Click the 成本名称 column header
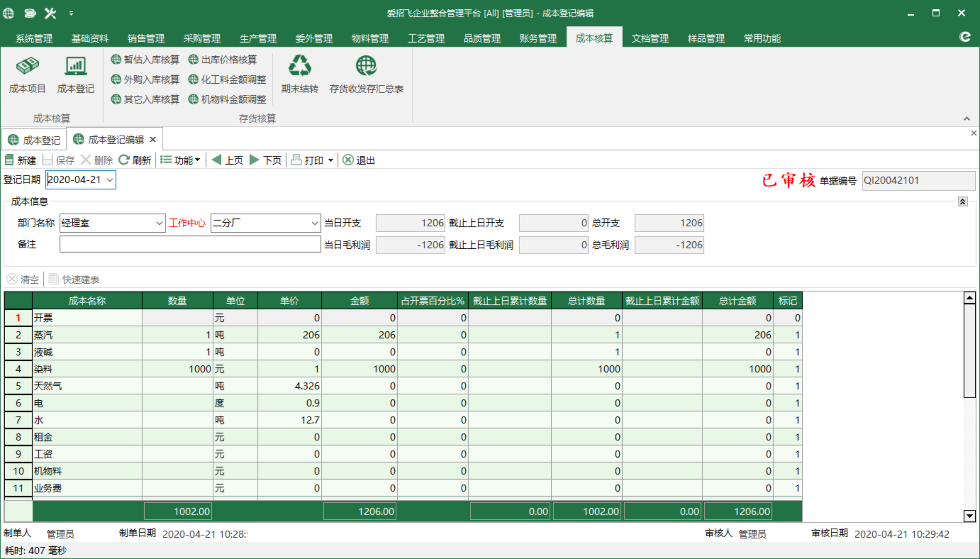Screen dimensions: 980x559 pos(87,301)
